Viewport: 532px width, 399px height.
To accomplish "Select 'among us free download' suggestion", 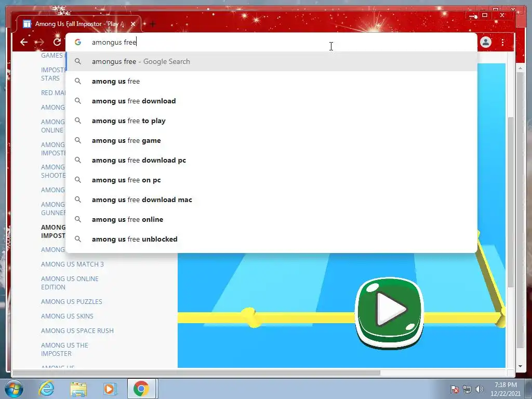I will click(271, 101).
